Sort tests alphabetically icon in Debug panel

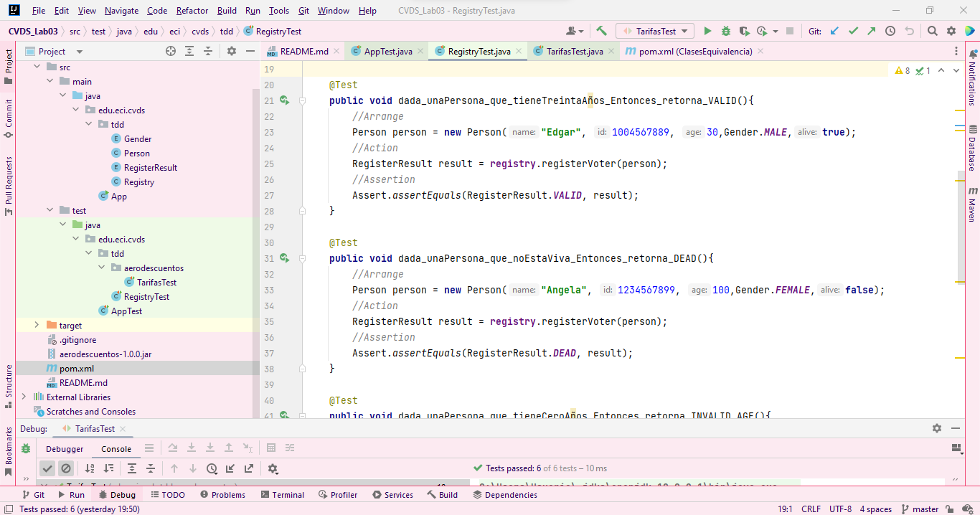(90, 468)
